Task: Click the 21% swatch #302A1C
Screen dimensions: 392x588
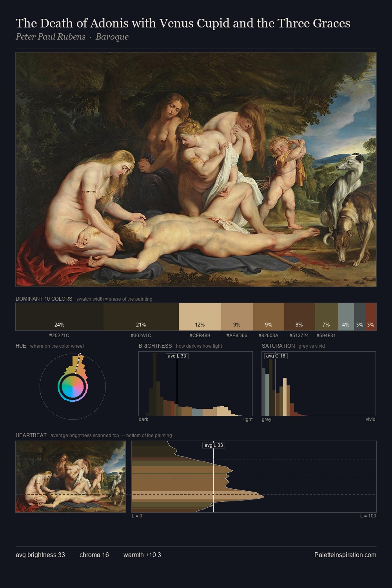Action: click(x=141, y=317)
